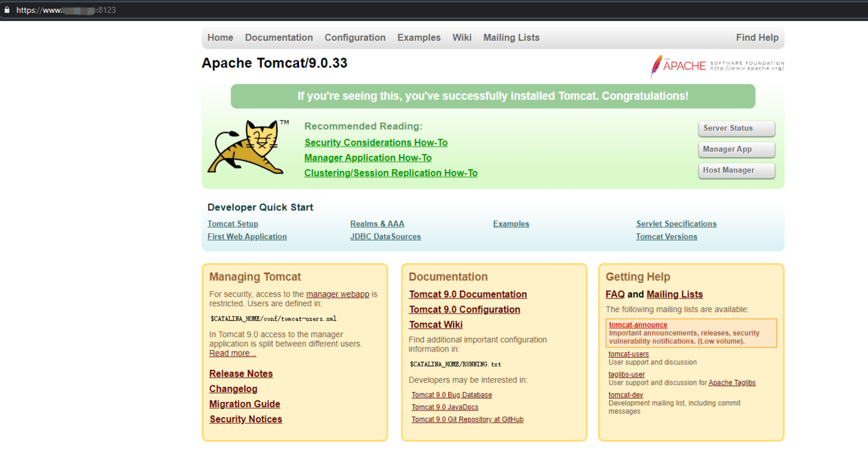This screenshot has height=458, width=868.
Task: Open Clustering/Session Replication How-To link
Action: (x=391, y=173)
